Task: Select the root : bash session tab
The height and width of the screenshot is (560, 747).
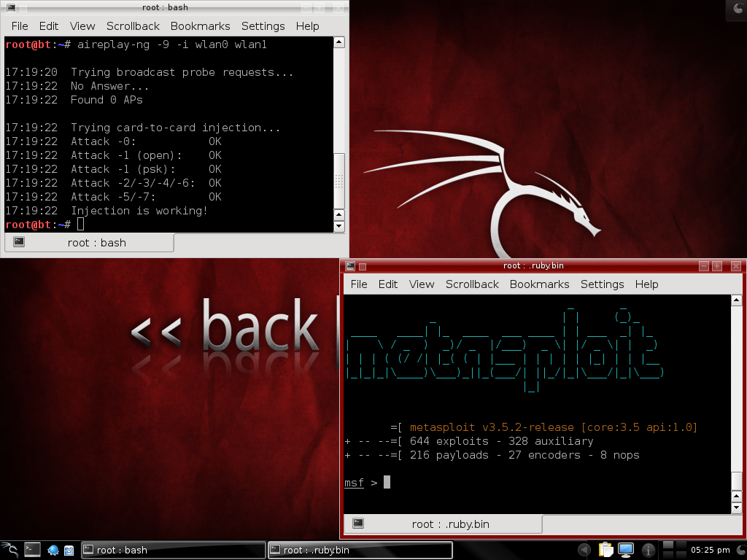Action: click(89, 243)
